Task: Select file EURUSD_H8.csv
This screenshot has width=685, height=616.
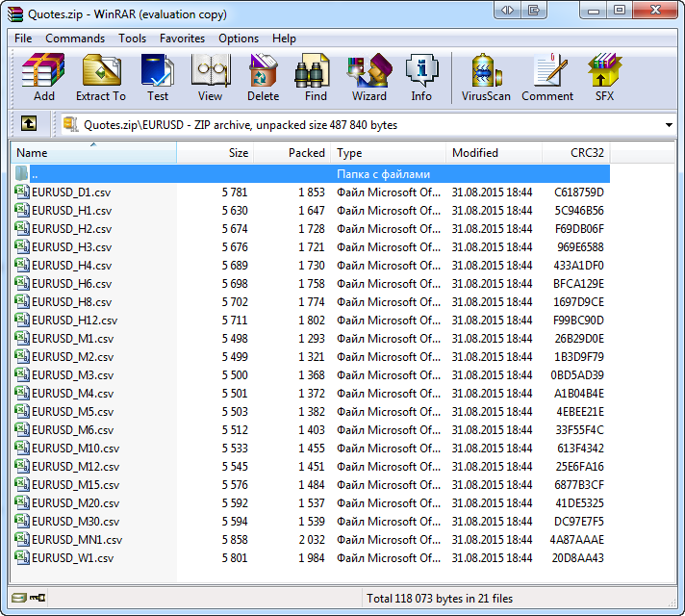Action: click(x=310, y=301)
